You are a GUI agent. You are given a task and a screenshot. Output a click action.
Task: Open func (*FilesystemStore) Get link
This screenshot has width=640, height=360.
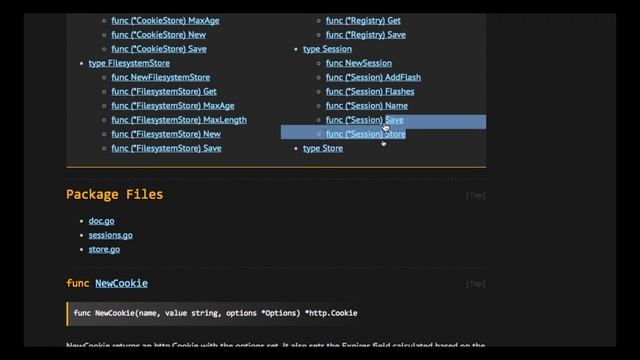pyautogui.click(x=164, y=91)
